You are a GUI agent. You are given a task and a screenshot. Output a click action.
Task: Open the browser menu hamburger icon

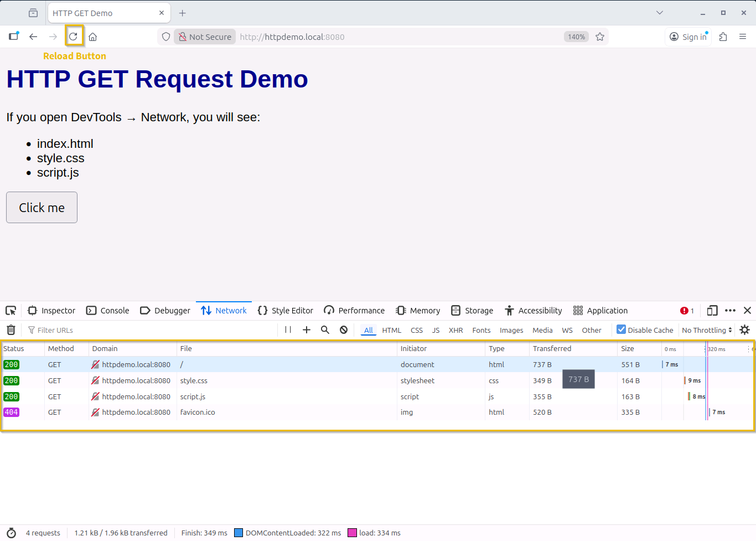pyautogui.click(x=743, y=36)
